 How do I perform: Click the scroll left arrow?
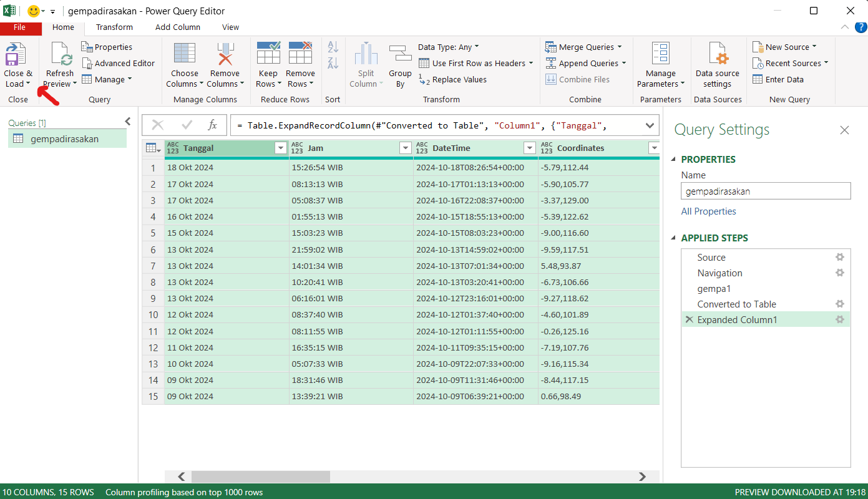click(x=181, y=477)
